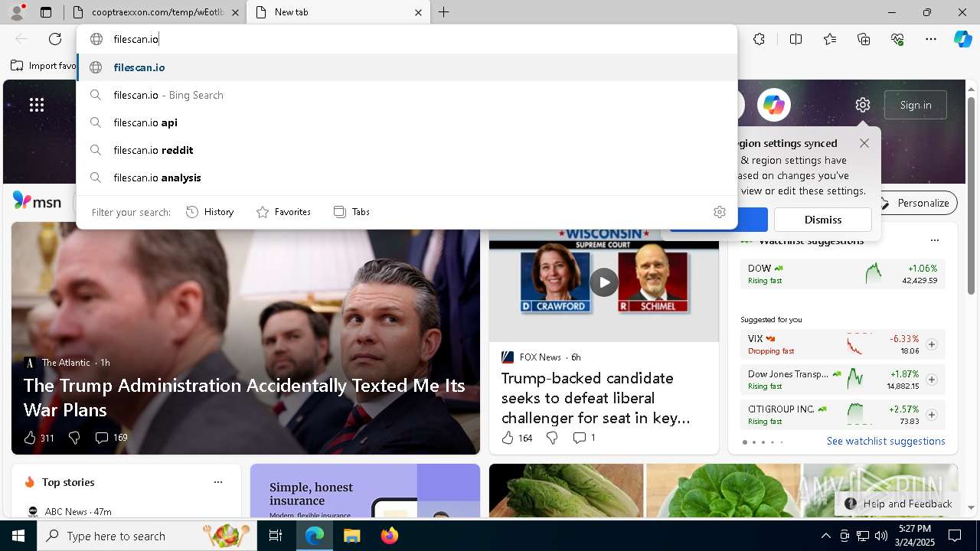Dislike the Atlantic article thumbs down
The width and height of the screenshot is (980, 551).
pyautogui.click(x=74, y=438)
